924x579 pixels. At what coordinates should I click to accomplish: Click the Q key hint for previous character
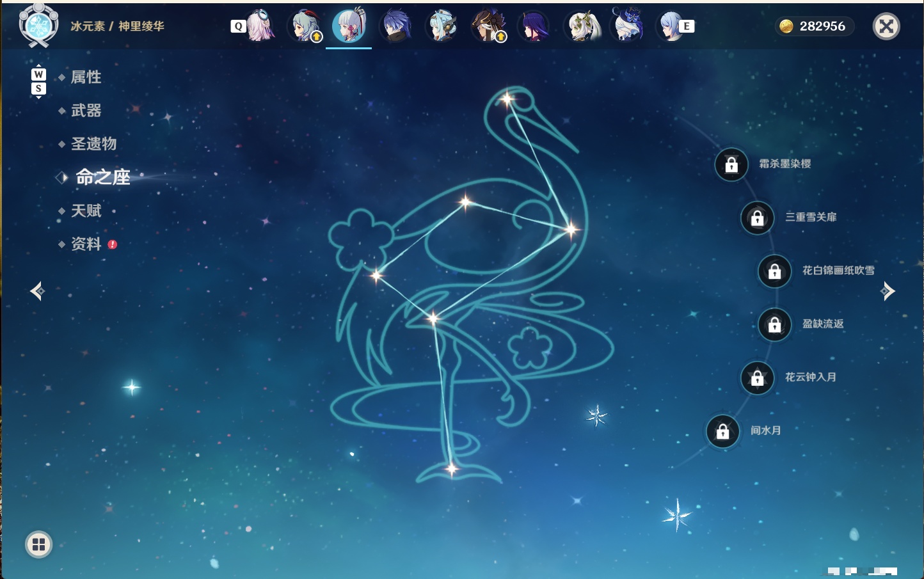pos(238,26)
